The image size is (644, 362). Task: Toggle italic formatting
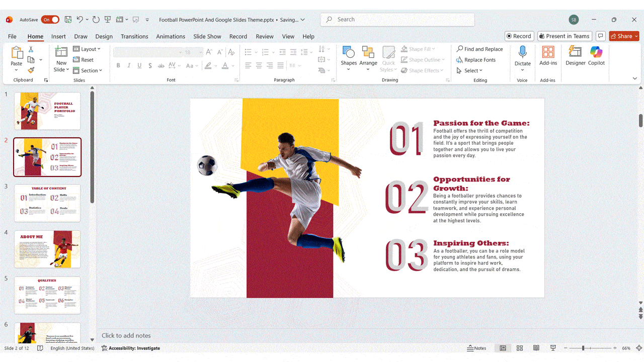click(x=128, y=65)
